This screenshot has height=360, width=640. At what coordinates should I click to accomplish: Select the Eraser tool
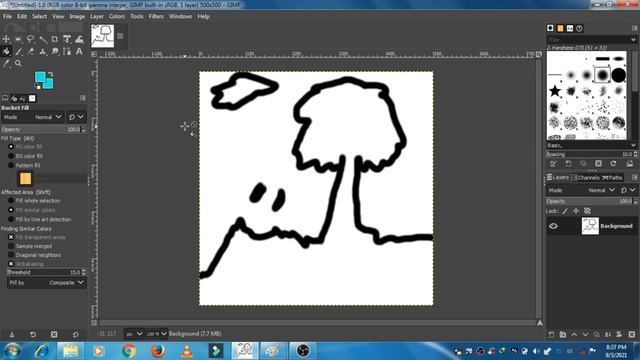(31, 51)
